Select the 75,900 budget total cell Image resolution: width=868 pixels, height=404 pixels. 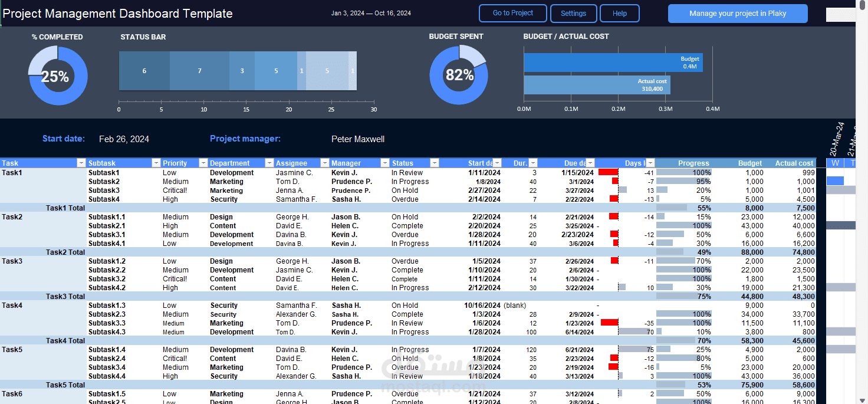751,385
